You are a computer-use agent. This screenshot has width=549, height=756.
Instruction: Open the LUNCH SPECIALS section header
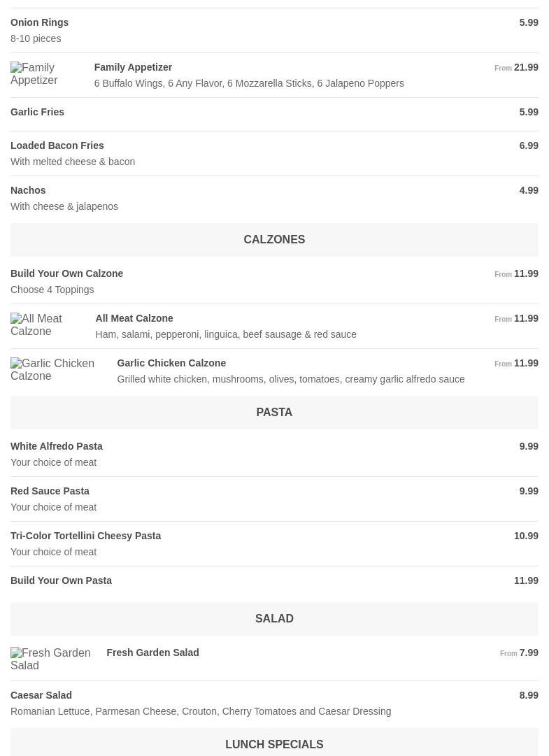(x=274, y=743)
